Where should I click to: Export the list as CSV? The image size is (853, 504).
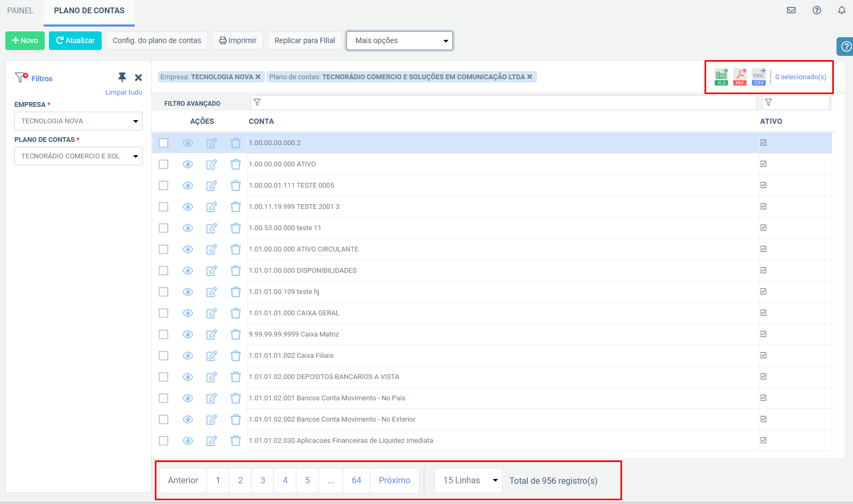click(x=759, y=77)
